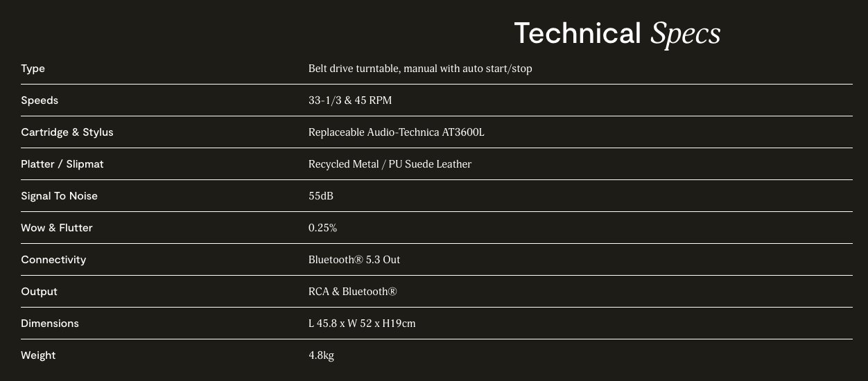Screen dimensions: 868x381
Task: Click the Platter / Slipmat label
Action: (62, 164)
